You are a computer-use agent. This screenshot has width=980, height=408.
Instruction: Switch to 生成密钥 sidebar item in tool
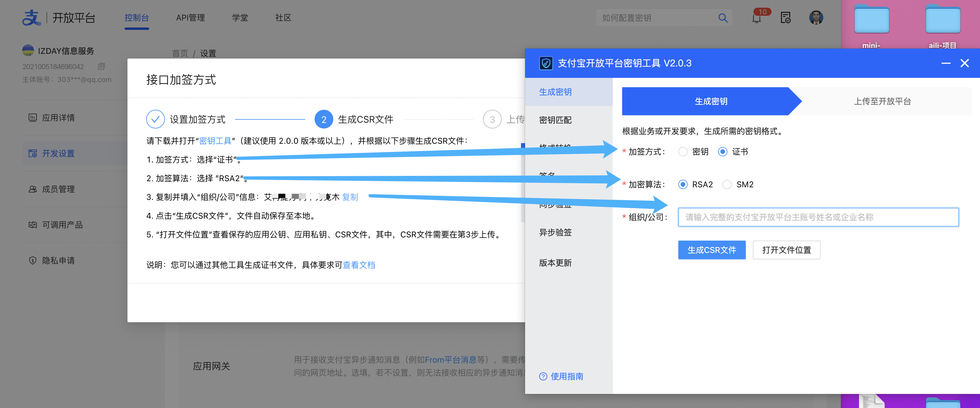pos(569,92)
